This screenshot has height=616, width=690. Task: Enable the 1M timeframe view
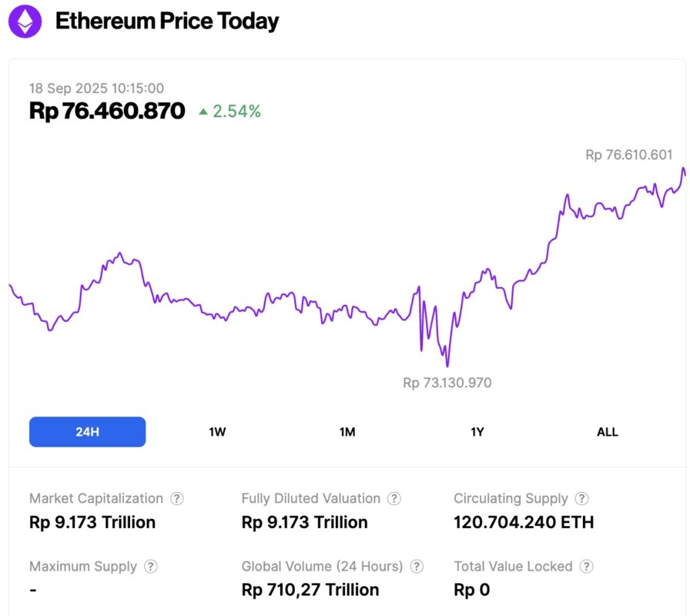click(x=347, y=432)
